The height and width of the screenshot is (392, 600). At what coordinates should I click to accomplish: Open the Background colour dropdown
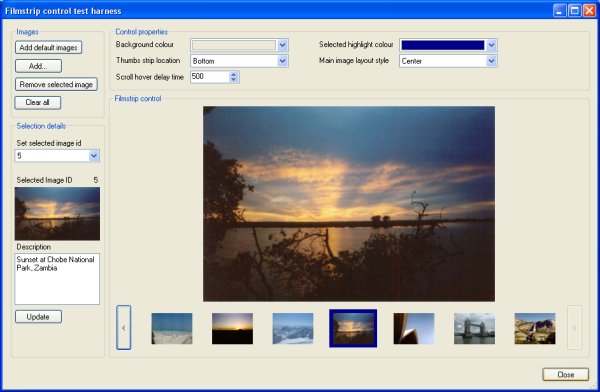[282, 45]
